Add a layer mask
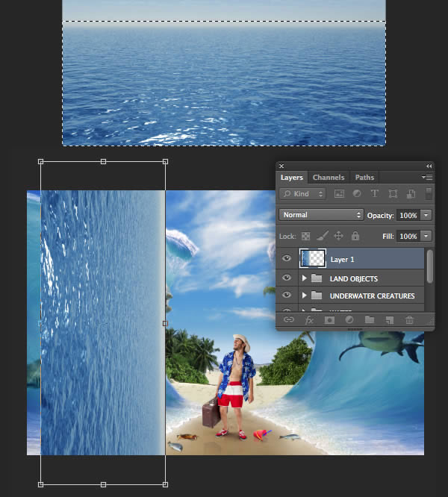Viewport: 448px width, 497px height. click(x=329, y=320)
